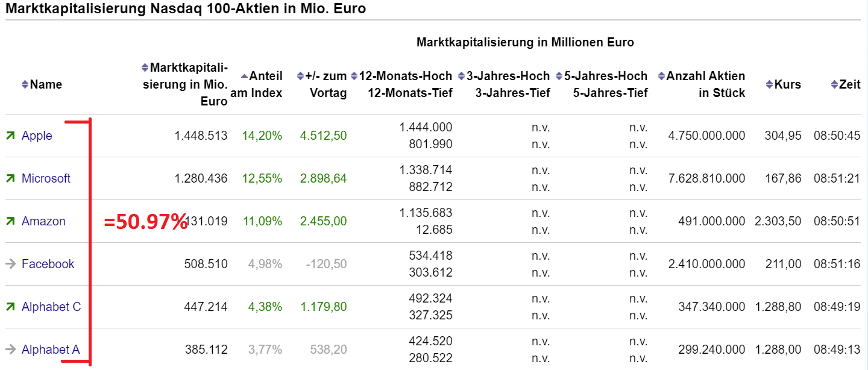Click the sort icon next to 12-Monats-Hoch
This screenshot has height=370, width=868.
click(356, 76)
